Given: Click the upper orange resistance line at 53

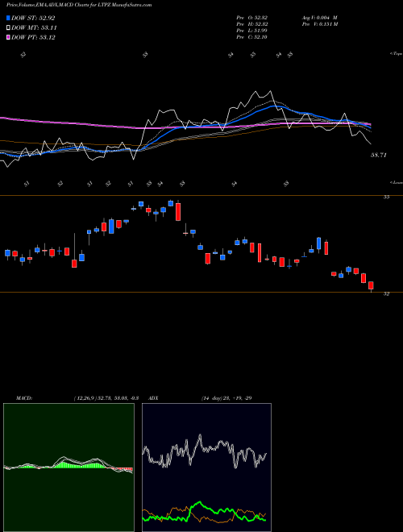Looking at the screenshot, I should (201, 195).
